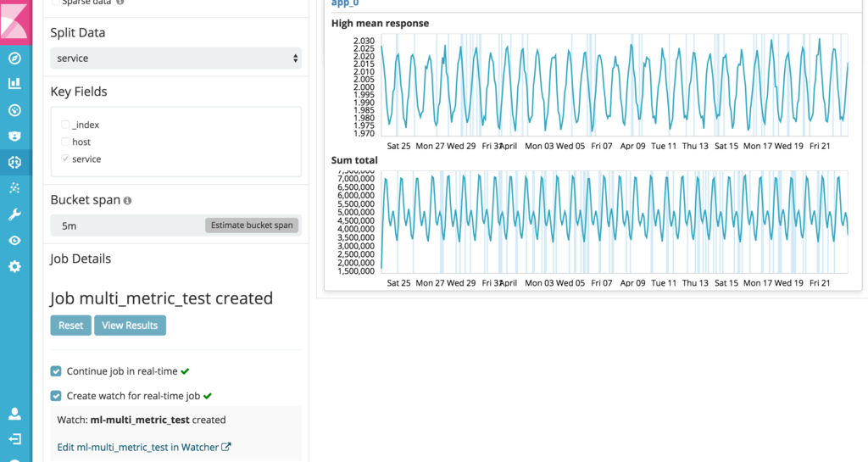Click the View Results button

pos(130,326)
